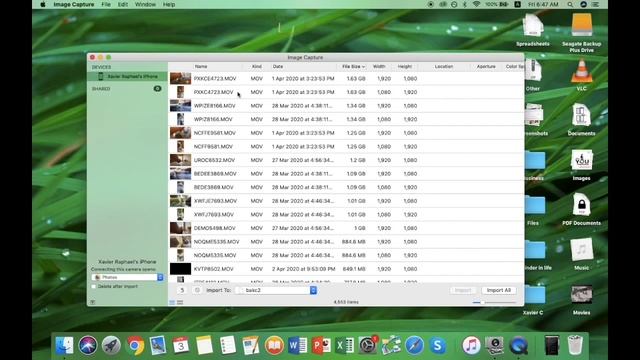Sort by File Size column header
This screenshot has height=360, width=640.
pos(353,67)
